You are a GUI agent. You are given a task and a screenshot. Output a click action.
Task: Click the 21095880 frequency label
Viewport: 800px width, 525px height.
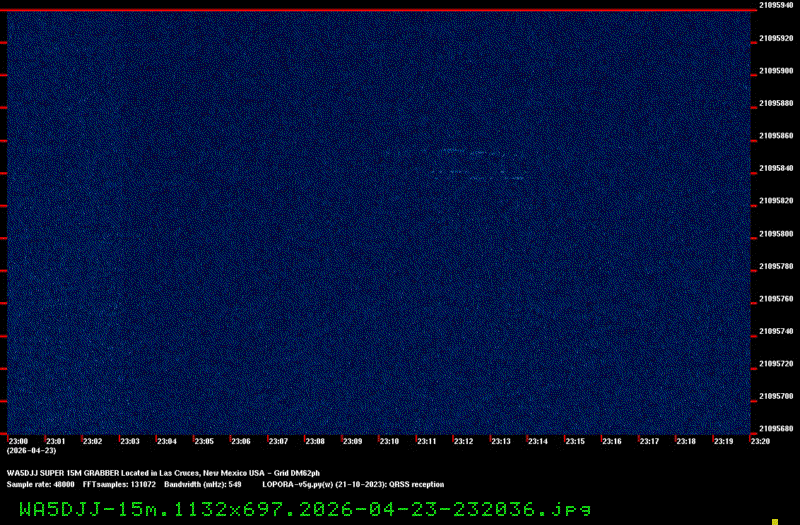[x=776, y=104]
